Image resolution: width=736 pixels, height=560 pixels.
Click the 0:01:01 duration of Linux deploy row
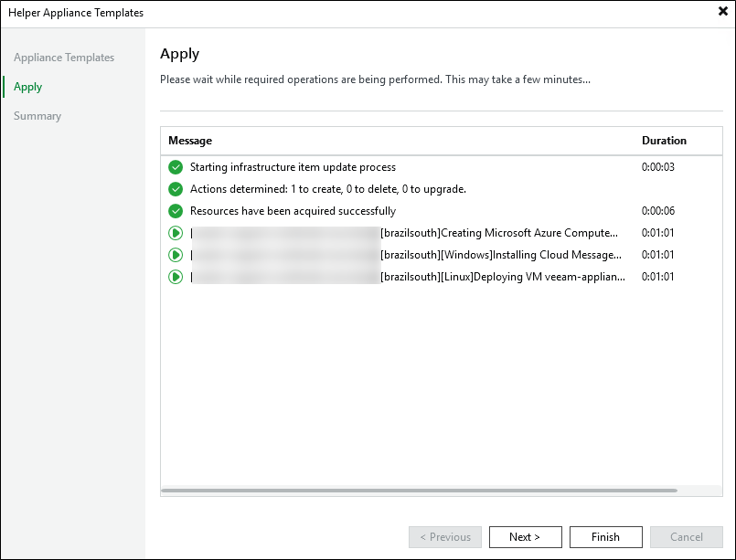pyautogui.click(x=657, y=277)
